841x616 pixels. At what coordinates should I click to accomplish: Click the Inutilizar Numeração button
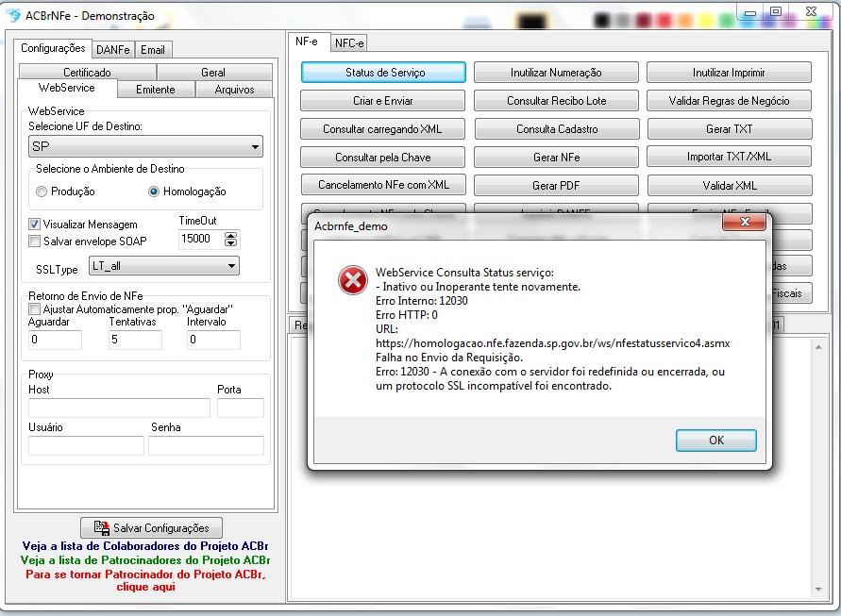556,73
